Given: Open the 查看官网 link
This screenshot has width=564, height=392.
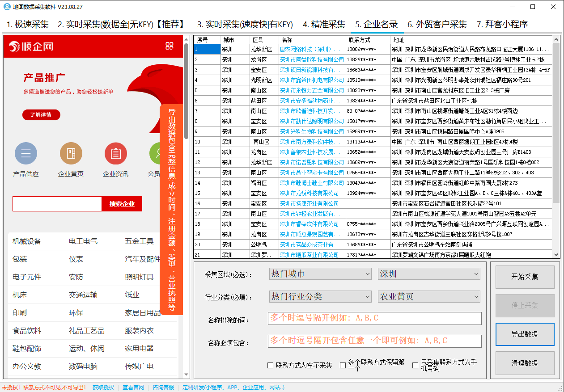Looking at the screenshot, I should [133, 388].
